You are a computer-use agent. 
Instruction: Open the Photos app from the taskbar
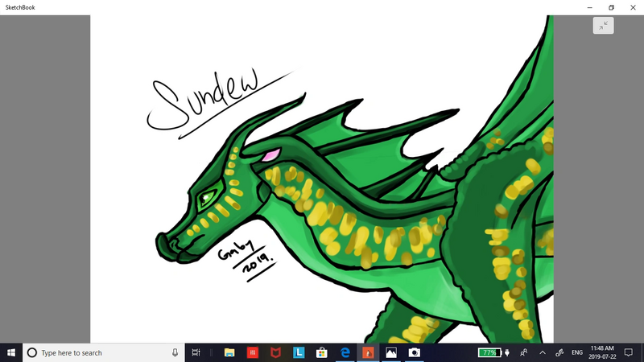[x=391, y=352]
